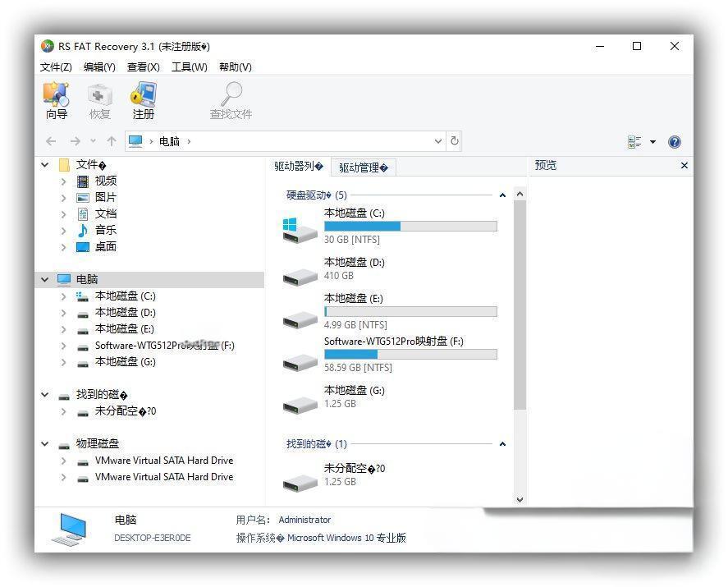Select the G: drive icon in drive list
This screenshot has height=587, width=728.
pos(300,405)
